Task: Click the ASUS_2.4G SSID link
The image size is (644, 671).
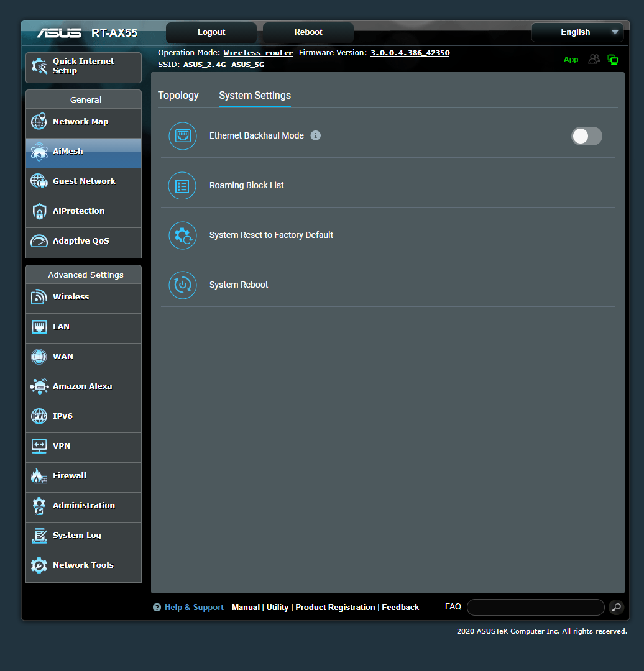Action: 205,65
